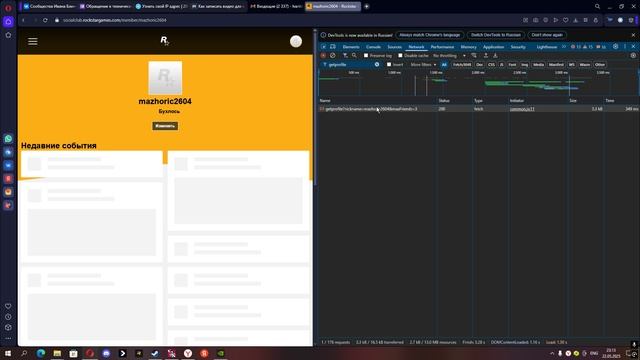This screenshot has height=360, width=640.
Task: Filter requests by CSS type
Action: 491,64
